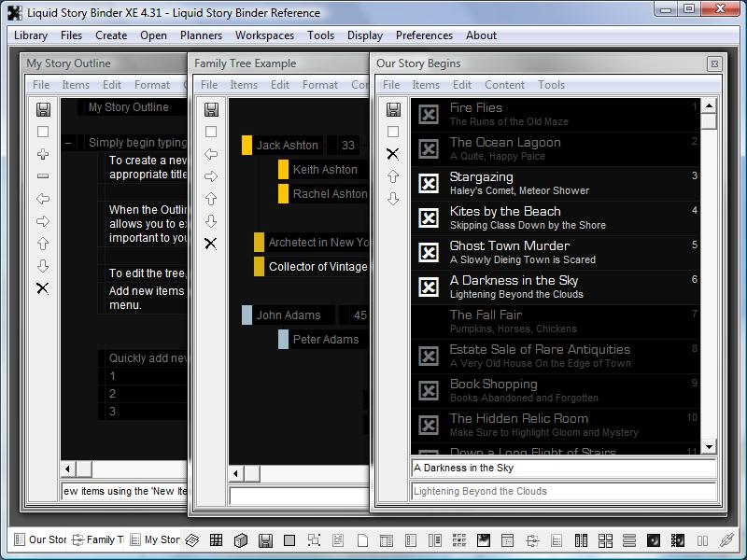Click the down arrow icon in Our Story Begins toolbar
Screen dimensions: 747x560
tap(393, 199)
